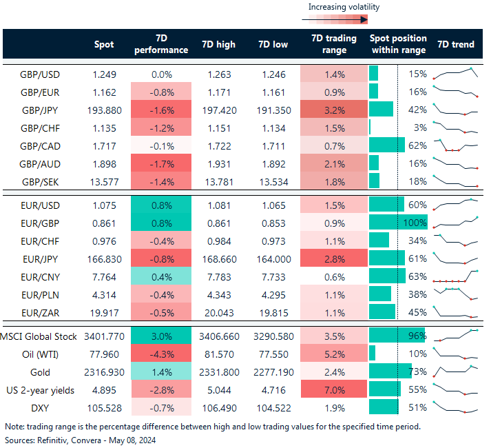This screenshot has height=448, width=491.
Task: Select the MSCI Global Stock trend sparkline
Action: (x=455, y=336)
